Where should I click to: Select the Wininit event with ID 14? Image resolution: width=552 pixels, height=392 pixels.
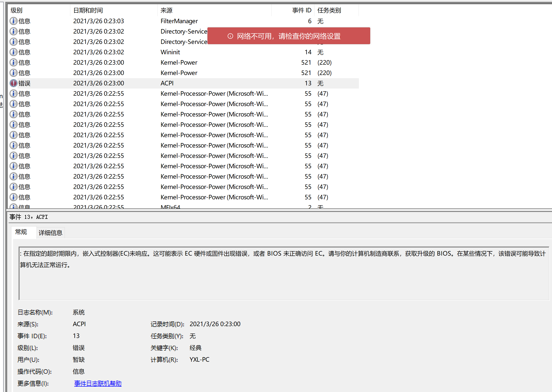pos(170,52)
